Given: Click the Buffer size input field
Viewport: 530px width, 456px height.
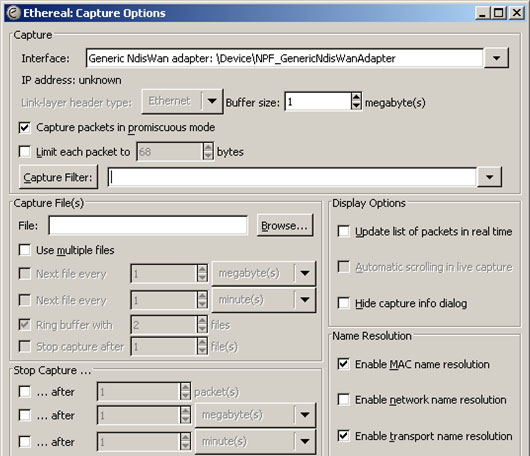Looking at the screenshot, I should [x=318, y=102].
